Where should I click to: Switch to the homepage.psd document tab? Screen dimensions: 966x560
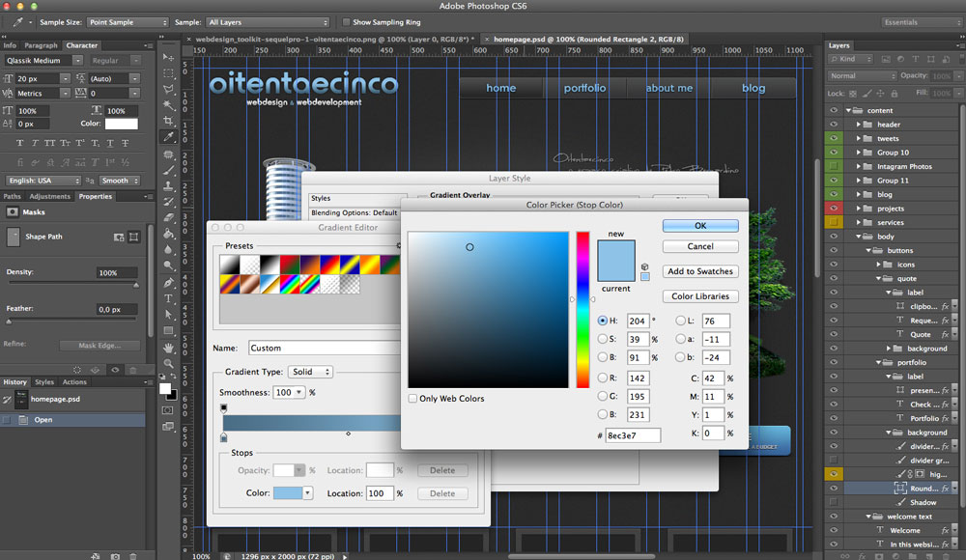point(588,39)
